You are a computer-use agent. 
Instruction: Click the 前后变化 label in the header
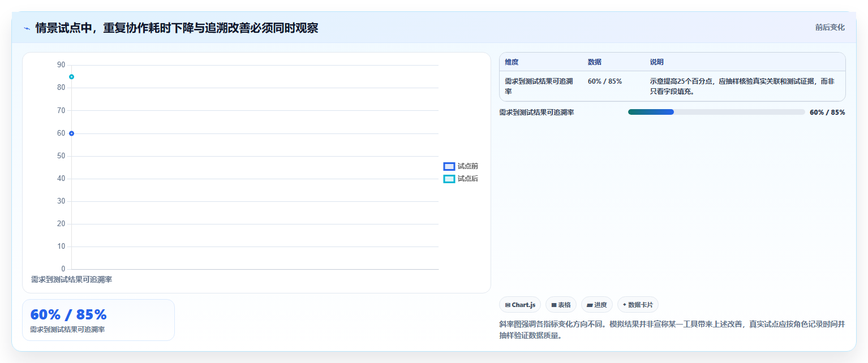[830, 28]
